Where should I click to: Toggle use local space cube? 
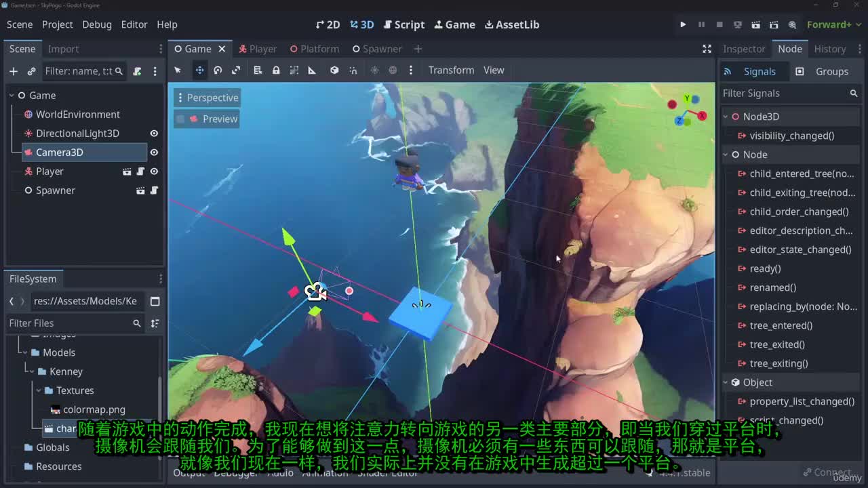pyautogui.click(x=334, y=70)
